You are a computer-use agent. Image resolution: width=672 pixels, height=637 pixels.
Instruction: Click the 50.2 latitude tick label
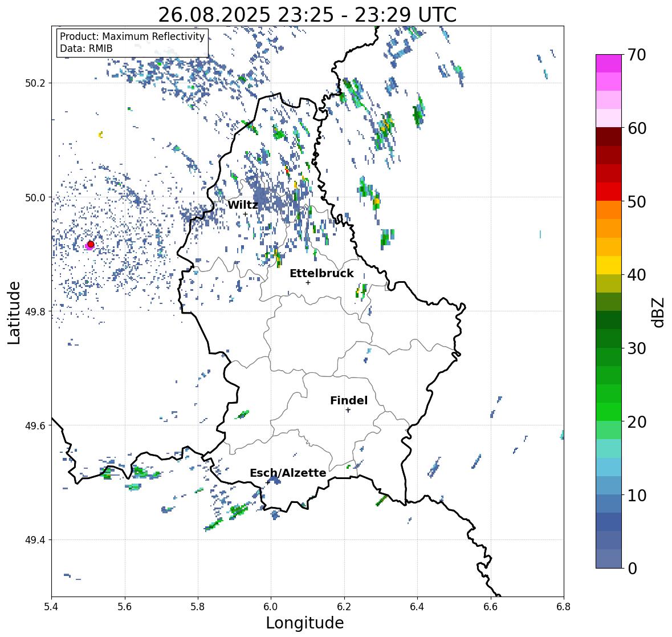(x=35, y=83)
